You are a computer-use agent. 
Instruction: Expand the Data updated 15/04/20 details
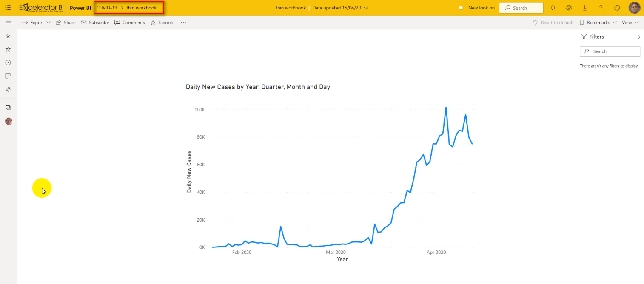[x=366, y=8]
